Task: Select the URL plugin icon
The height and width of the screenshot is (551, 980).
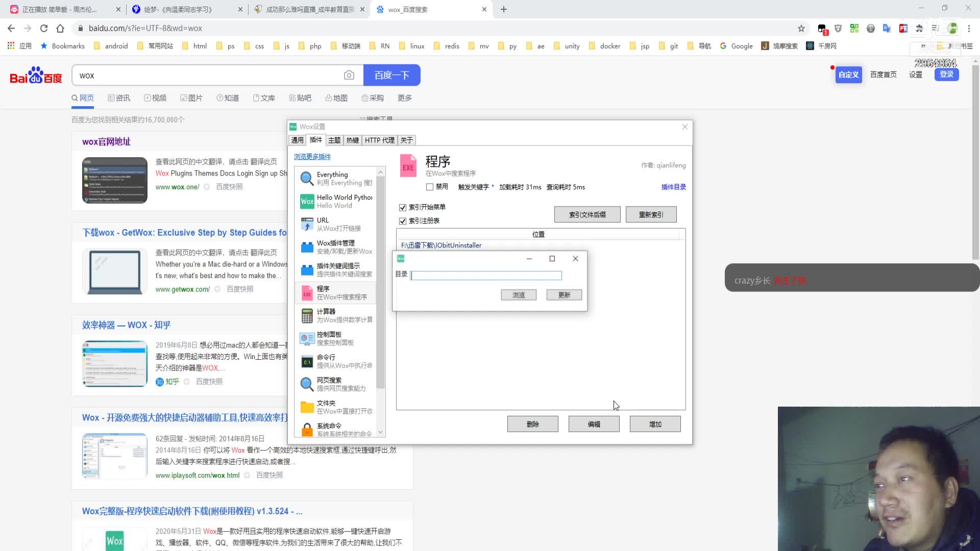Action: [x=307, y=224]
